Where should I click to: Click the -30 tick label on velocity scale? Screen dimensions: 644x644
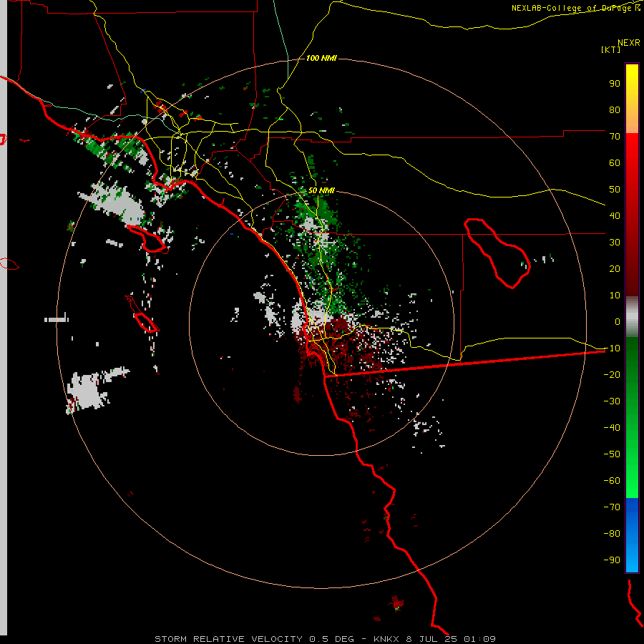pyautogui.click(x=612, y=401)
